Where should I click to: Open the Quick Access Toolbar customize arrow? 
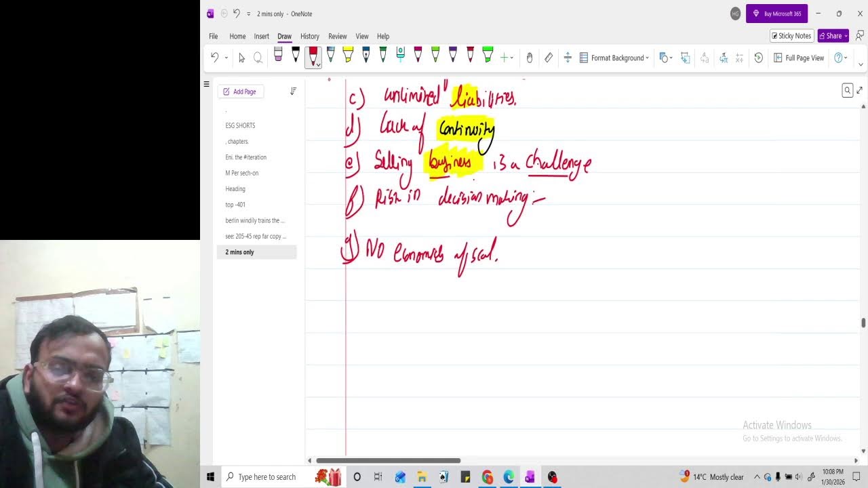(248, 14)
